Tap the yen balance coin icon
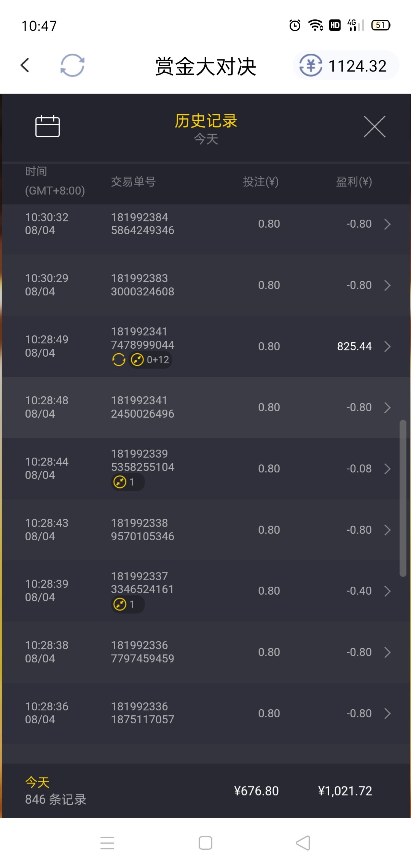Viewport: 411px width, 868px height. click(311, 65)
